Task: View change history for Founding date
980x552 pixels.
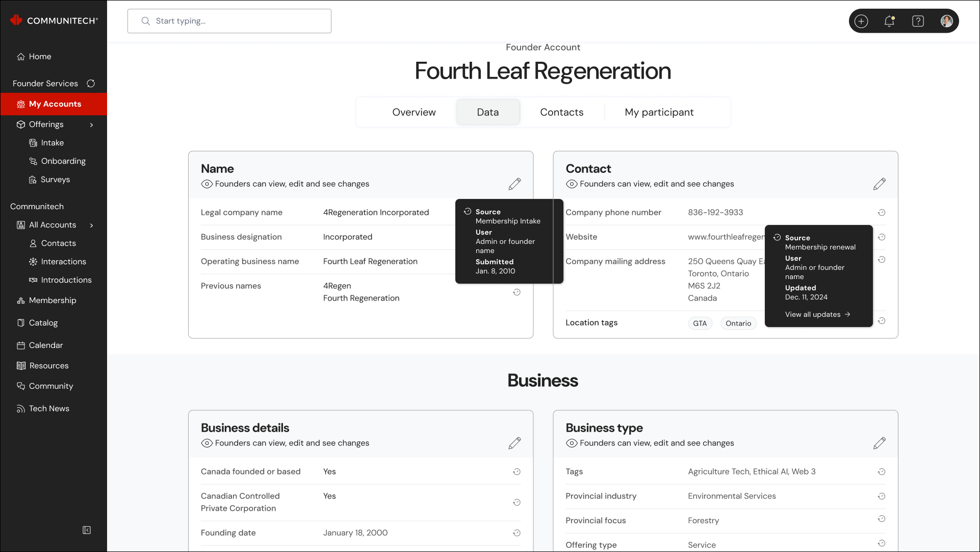Action: [517, 533]
